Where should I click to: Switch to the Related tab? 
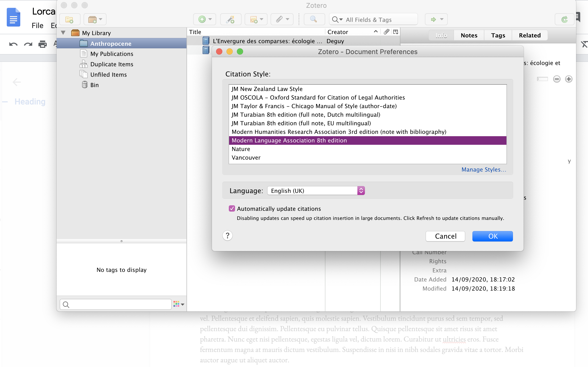click(530, 35)
